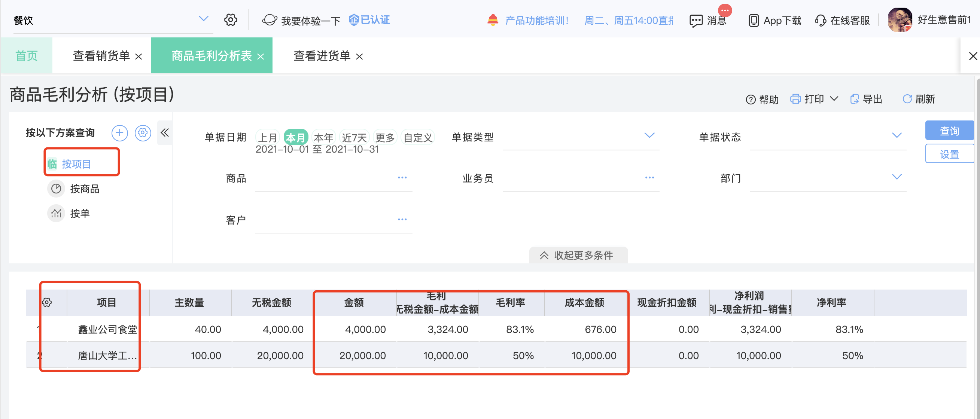Viewport: 980px width, 419px height.
Task: Click the 查询 query button
Action: point(949,131)
